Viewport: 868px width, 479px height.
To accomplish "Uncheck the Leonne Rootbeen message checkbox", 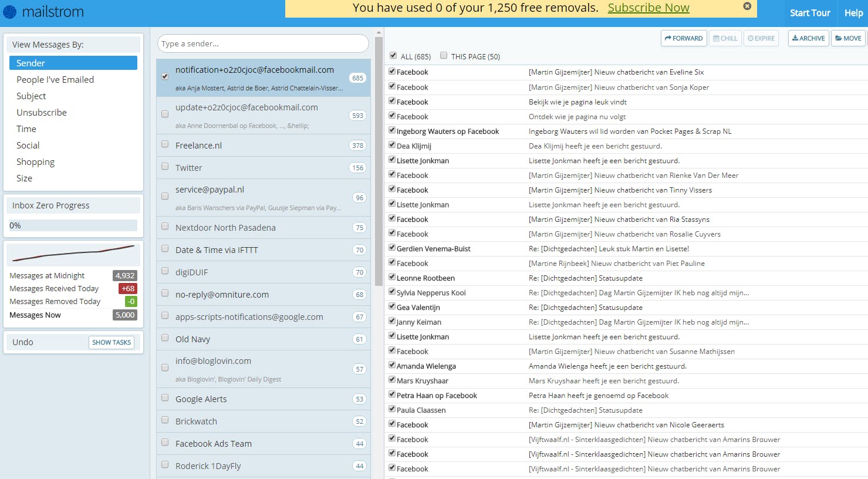I will click(392, 277).
